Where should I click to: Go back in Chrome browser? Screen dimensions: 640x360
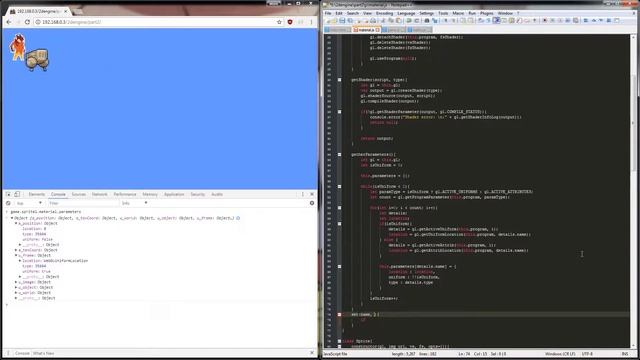(9, 22)
